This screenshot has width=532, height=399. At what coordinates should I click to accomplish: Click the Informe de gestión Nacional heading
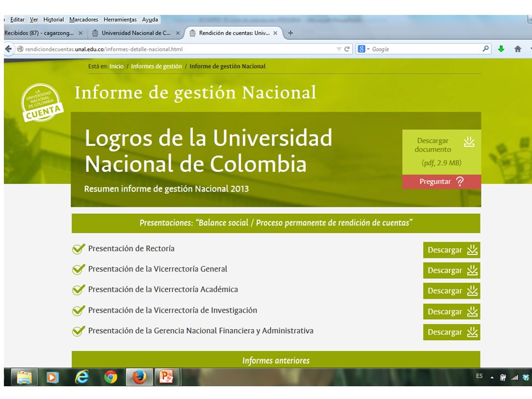(196, 93)
